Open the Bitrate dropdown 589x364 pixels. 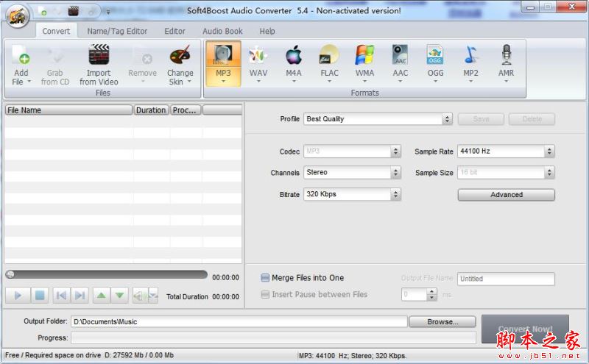tap(395, 194)
